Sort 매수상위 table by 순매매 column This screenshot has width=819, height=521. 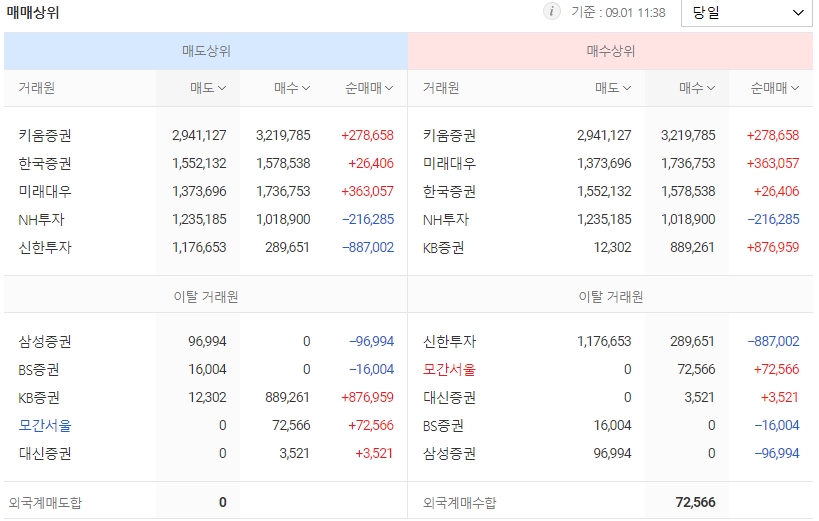tap(774, 88)
